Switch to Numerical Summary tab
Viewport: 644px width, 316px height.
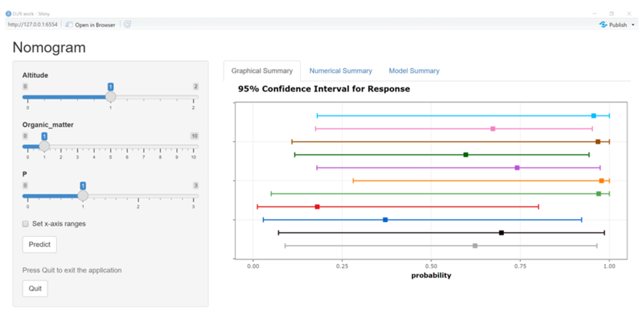tap(340, 71)
